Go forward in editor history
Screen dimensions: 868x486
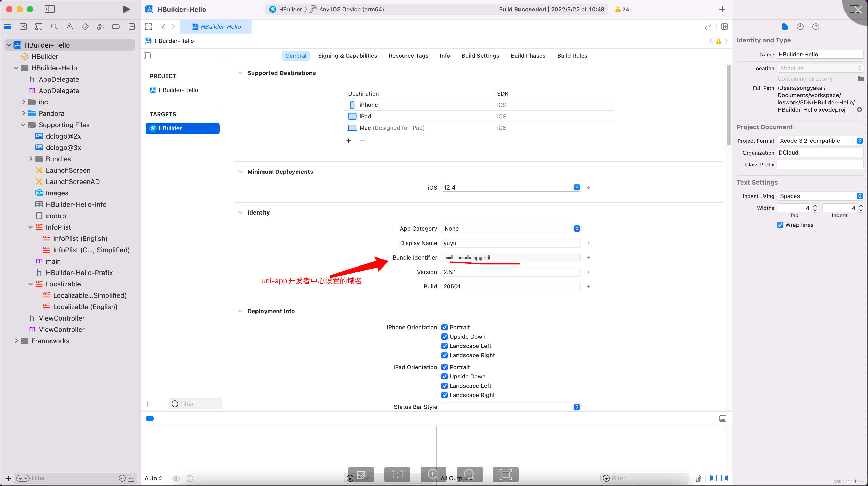click(x=173, y=27)
